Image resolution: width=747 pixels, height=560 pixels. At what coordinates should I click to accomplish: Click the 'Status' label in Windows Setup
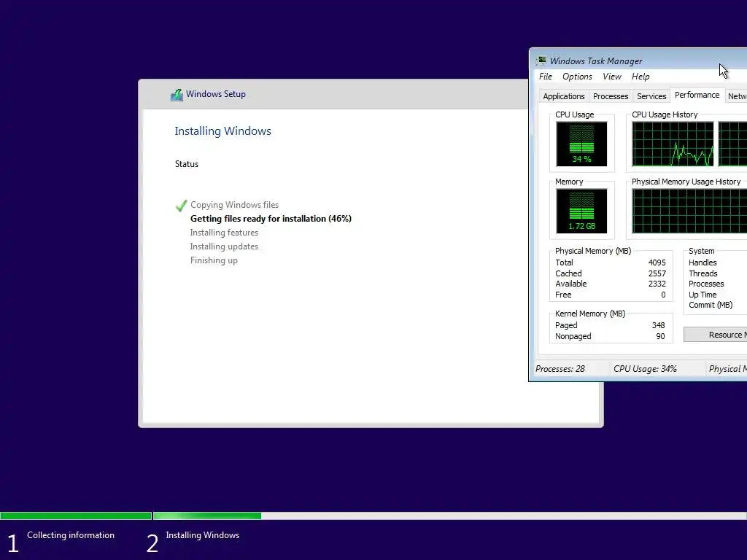[186, 164]
